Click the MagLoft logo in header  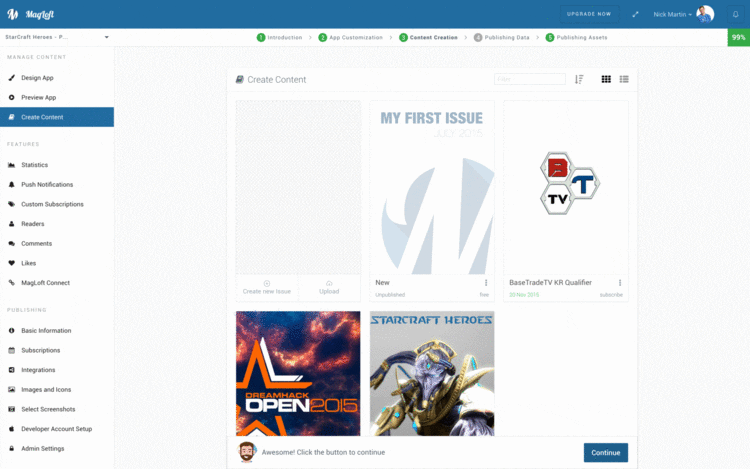point(31,14)
